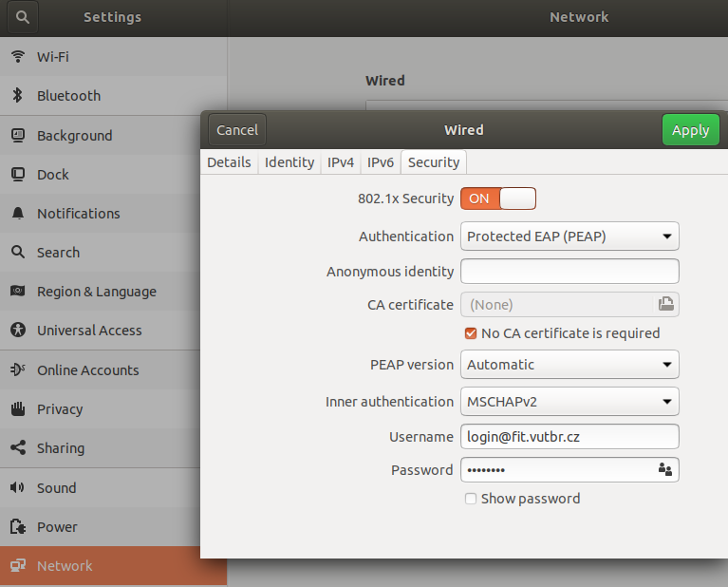Click the Region & Language flag icon
The width and height of the screenshot is (728, 587).
[x=18, y=291]
